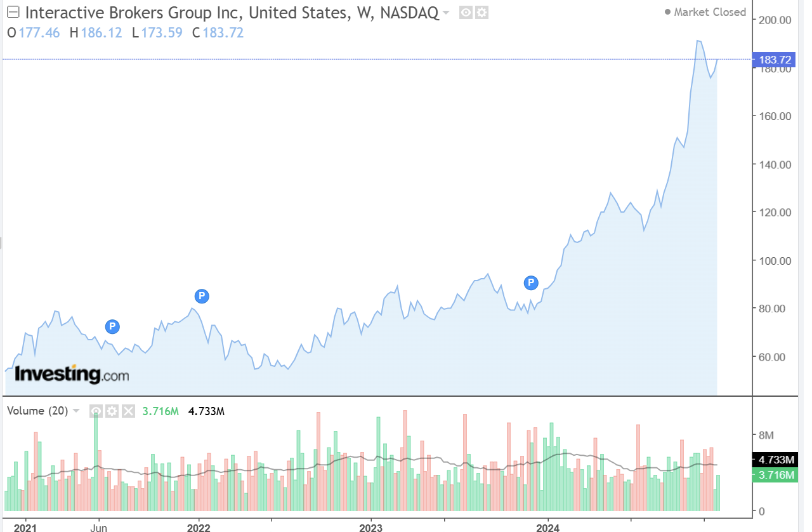Image resolution: width=812 pixels, height=532 pixels.
Task: Click the 2024 label on time axis
Action: coord(548,528)
